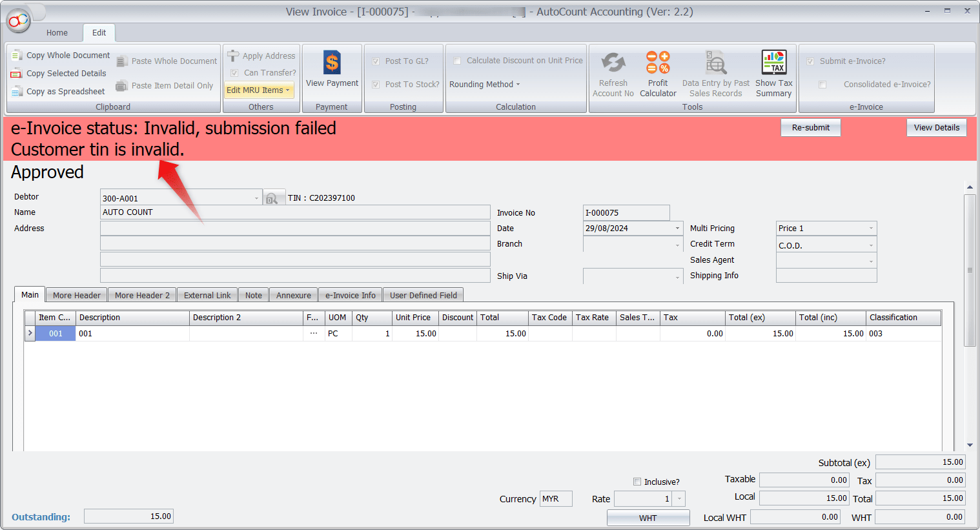Select the Edit ribbon tab

click(x=99, y=33)
